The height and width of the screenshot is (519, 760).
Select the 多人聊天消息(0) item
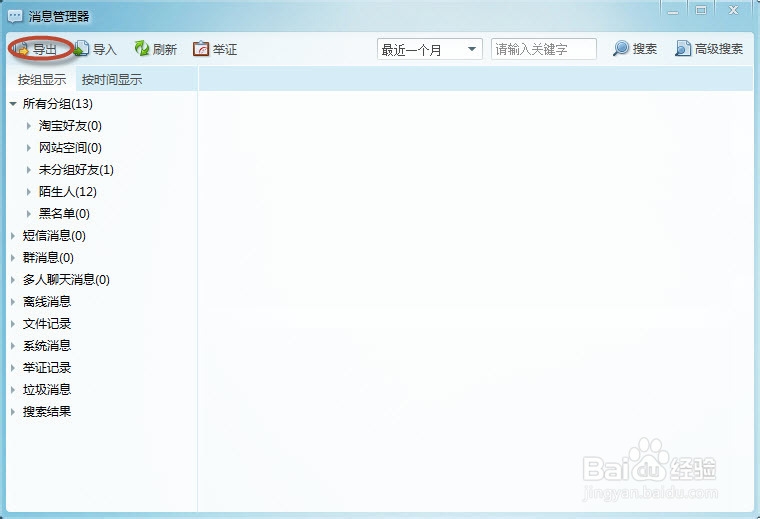click(x=66, y=280)
